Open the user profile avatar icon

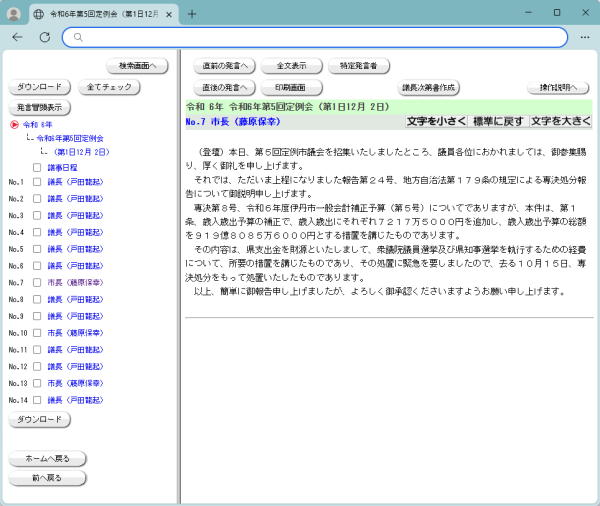click(14, 14)
